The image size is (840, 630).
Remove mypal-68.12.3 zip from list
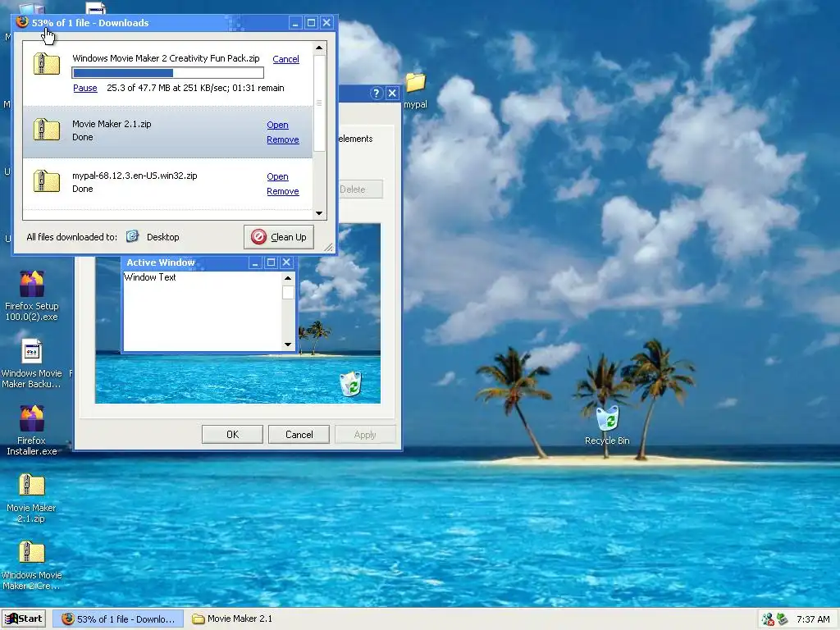point(283,192)
